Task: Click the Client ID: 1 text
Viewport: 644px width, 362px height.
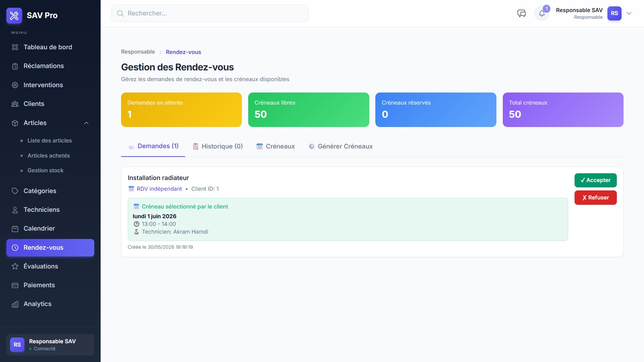Action: tap(205, 189)
